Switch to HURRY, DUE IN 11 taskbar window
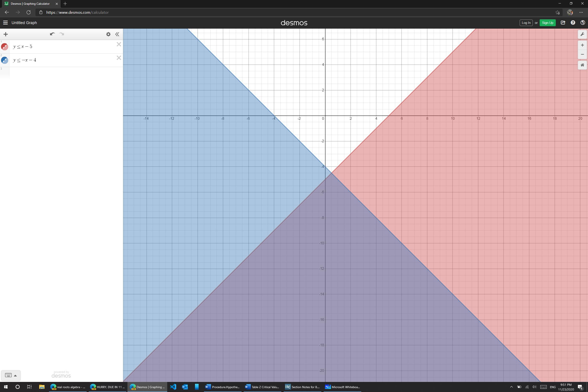 point(107,387)
